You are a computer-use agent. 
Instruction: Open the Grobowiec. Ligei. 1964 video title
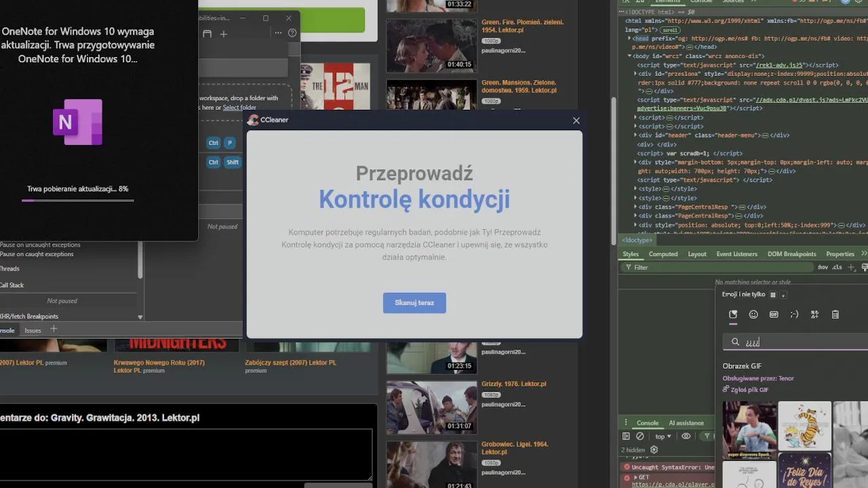click(x=515, y=448)
